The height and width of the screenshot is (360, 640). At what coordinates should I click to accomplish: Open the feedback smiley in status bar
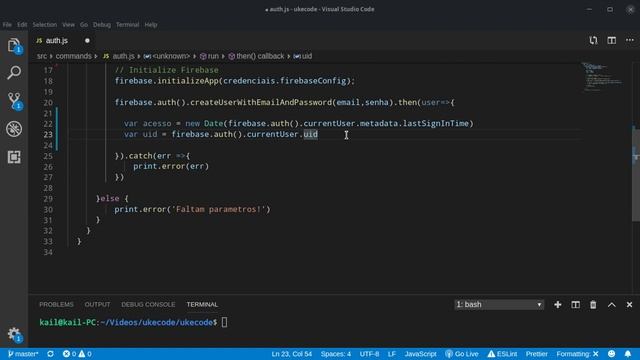[x=611, y=354]
